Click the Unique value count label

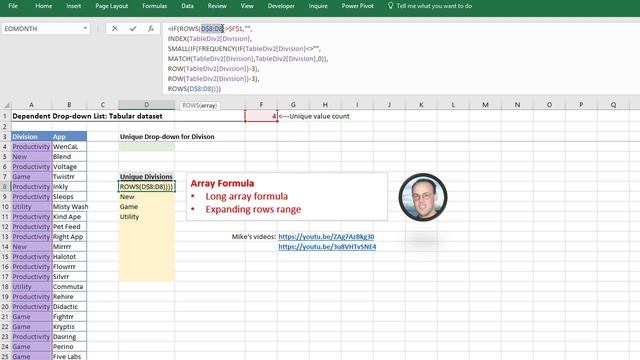pyautogui.click(x=314, y=116)
